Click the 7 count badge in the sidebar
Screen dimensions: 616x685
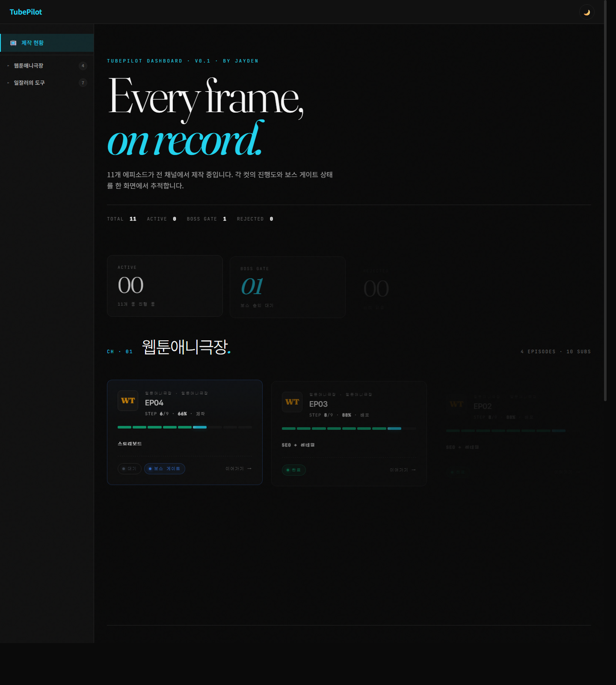[x=83, y=83]
